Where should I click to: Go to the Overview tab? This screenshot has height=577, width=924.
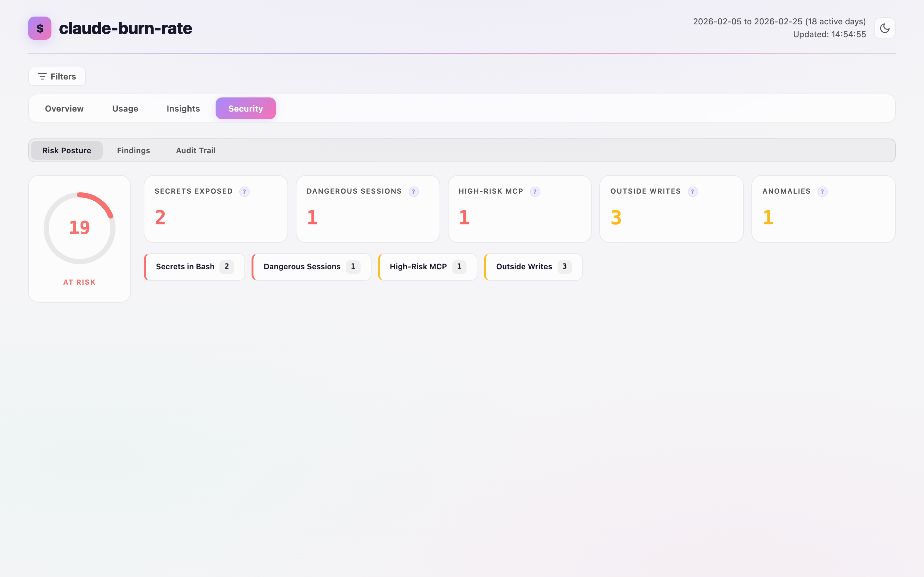tap(64, 108)
